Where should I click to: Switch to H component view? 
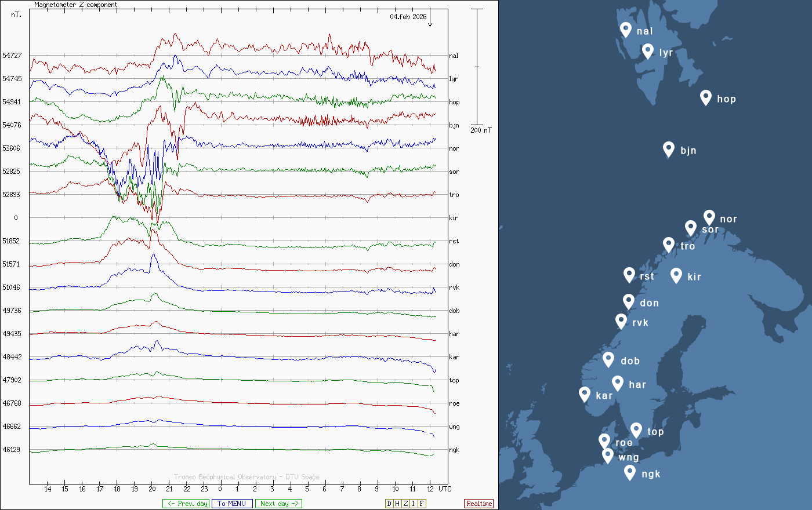click(397, 504)
